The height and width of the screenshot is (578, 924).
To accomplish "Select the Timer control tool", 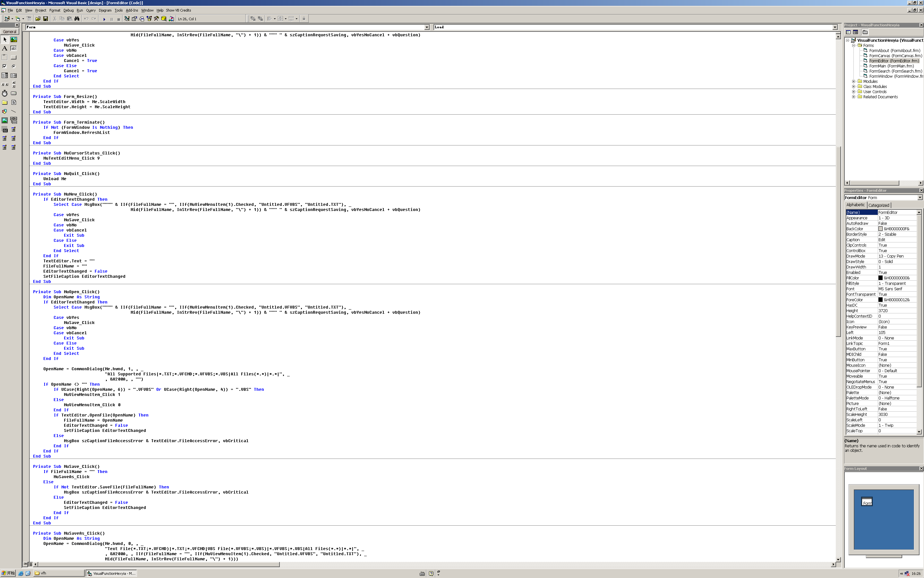I will click(4, 93).
